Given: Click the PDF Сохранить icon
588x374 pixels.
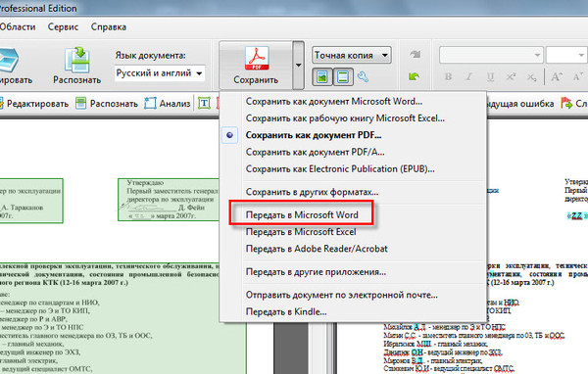Looking at the screenshot, I should click(x=257, y=58).
